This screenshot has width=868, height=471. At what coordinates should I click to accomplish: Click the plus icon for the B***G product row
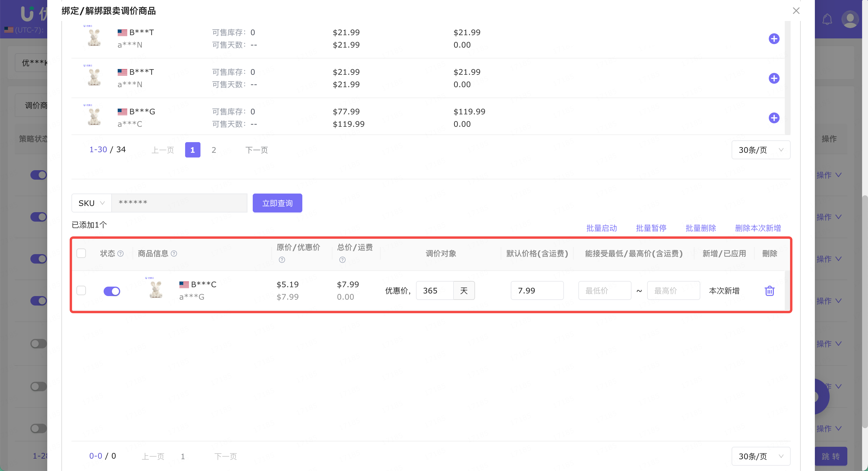coord(774,118)
